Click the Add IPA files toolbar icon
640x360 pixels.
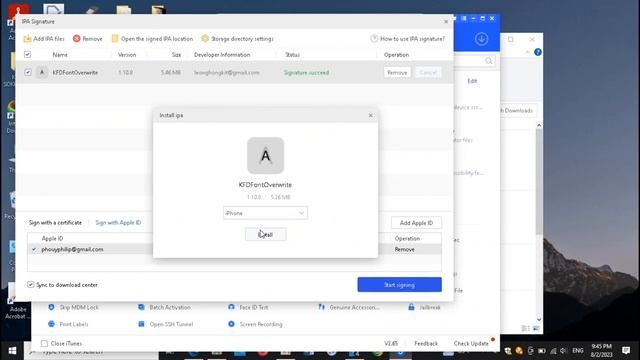click(27, 39)
